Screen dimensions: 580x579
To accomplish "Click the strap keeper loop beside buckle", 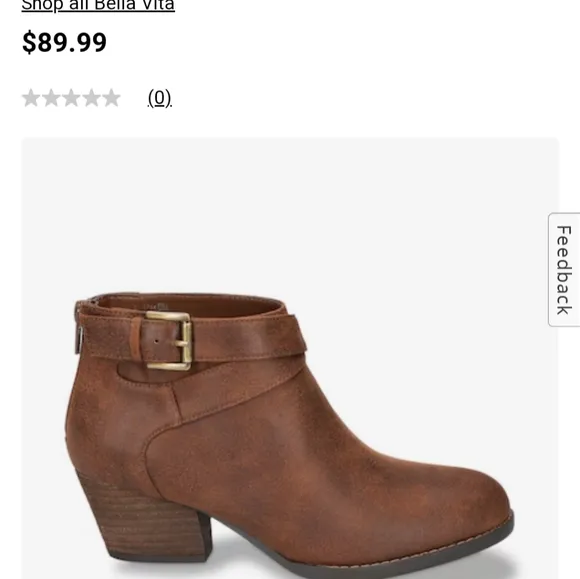I will [136, 337].
